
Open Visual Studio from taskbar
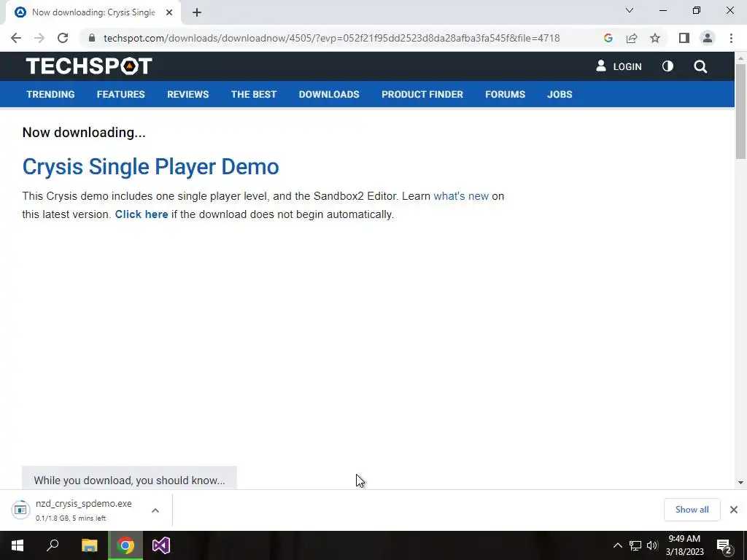tap(161, 545)
